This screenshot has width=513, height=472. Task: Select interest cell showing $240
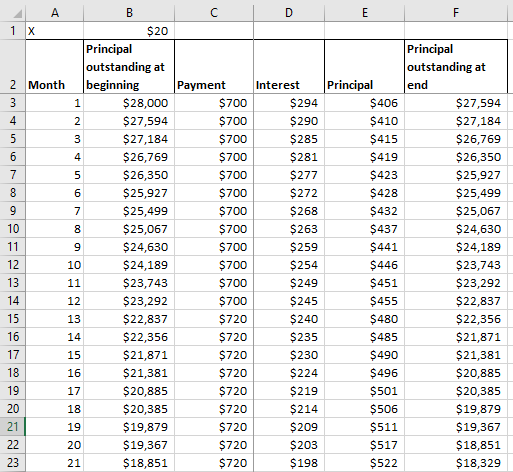pos(289,319)
